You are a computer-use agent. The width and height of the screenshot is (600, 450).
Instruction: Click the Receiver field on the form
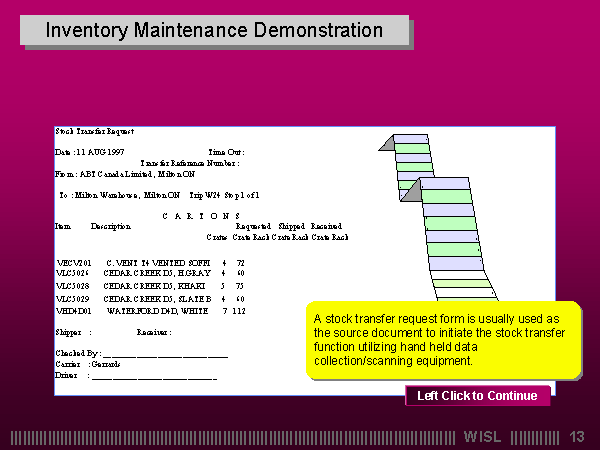(x=155, y=331)
